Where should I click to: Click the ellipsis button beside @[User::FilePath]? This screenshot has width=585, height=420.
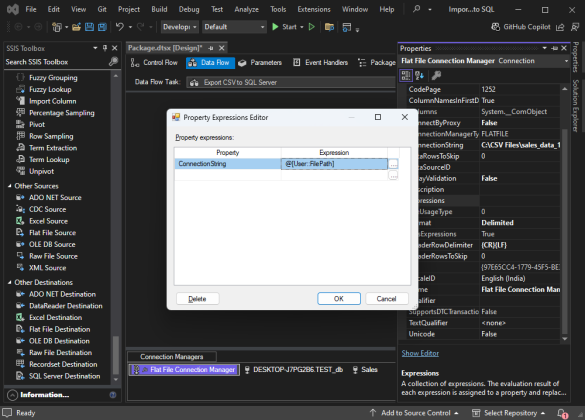coord(393,164)
